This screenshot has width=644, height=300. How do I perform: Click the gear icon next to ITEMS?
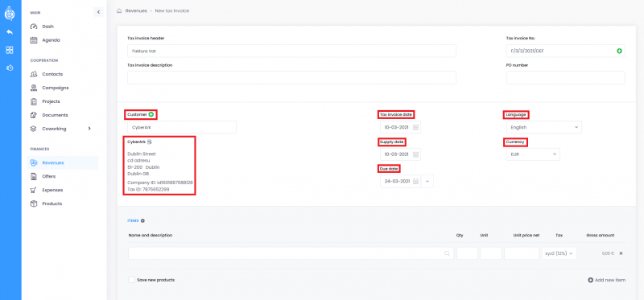coord(142,221)
